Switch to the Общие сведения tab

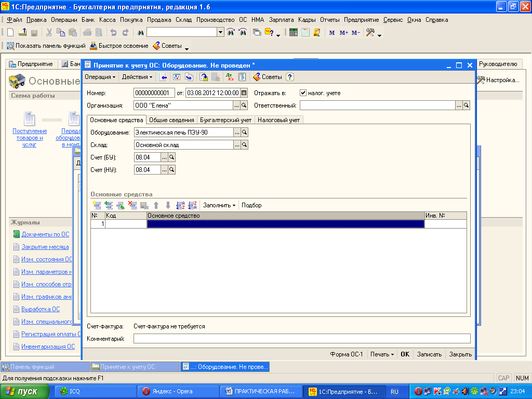171,120
